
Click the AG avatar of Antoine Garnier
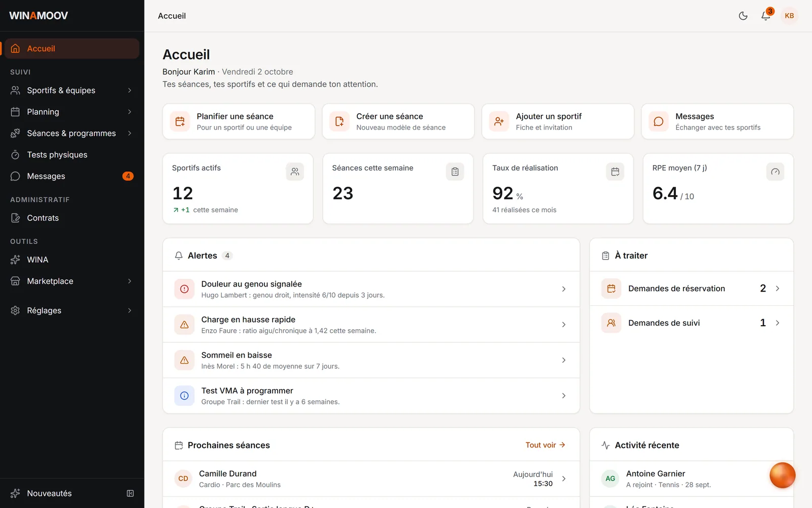pyautogui.click(x=610, y=479)
